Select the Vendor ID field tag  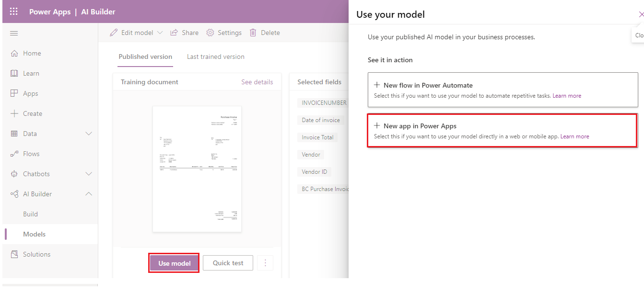[x=315, y=171]
